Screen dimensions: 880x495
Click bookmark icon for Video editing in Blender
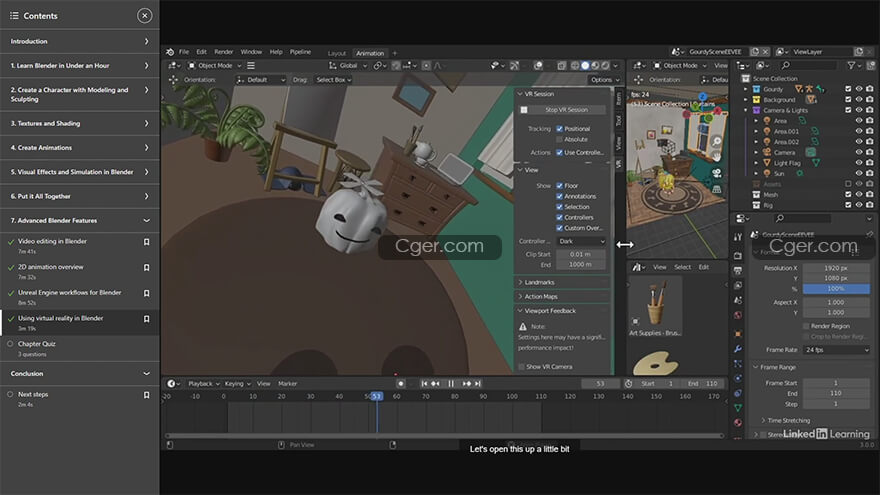[146, 242]
